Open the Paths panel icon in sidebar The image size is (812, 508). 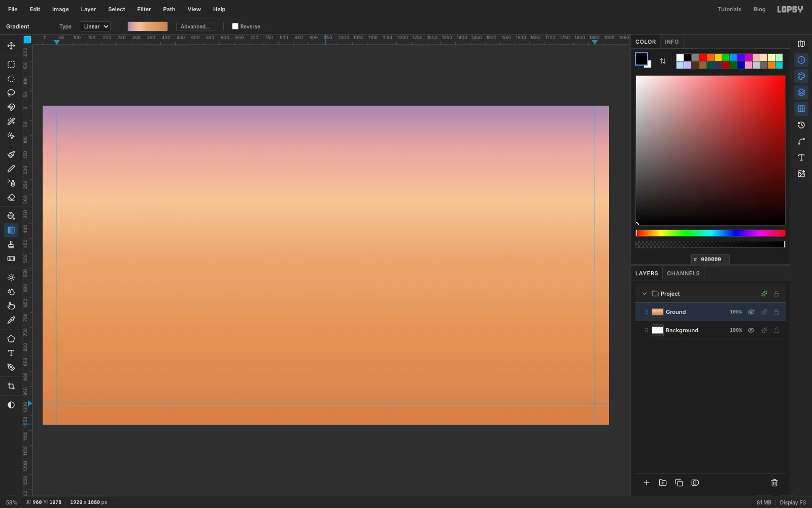point(801,141)
